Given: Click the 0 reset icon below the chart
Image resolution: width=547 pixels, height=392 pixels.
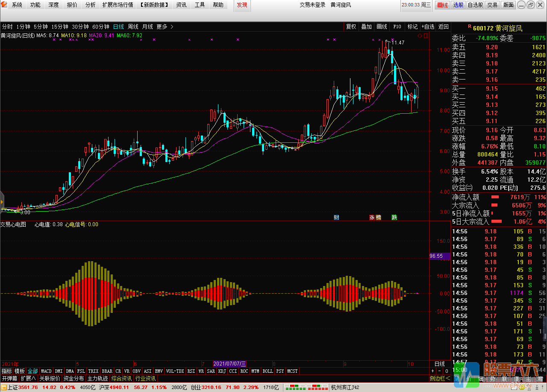Looking at the screenshot, I should coord(446,371).
